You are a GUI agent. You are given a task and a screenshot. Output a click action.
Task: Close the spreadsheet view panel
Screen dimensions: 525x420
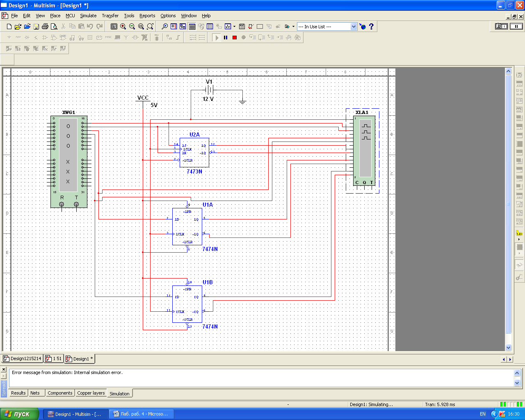pos(4,370)
